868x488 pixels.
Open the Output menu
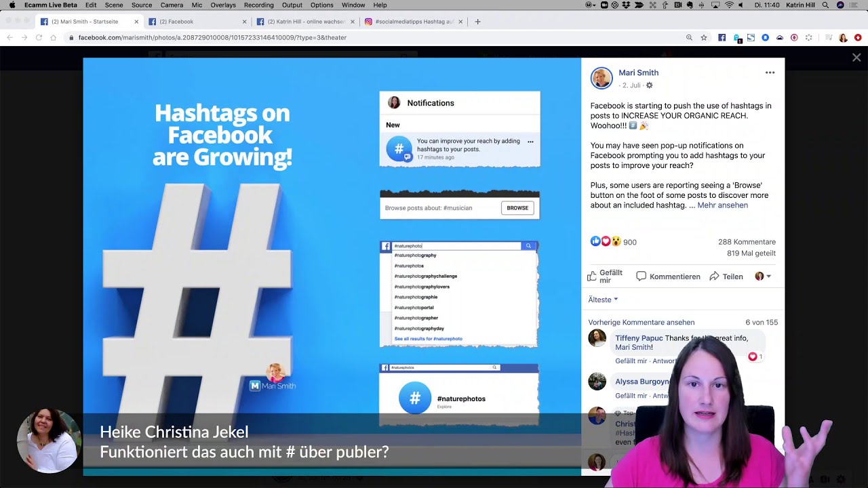click(292, 5)
